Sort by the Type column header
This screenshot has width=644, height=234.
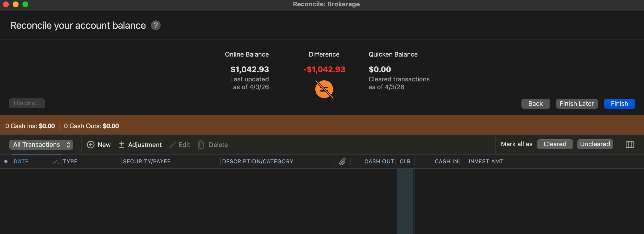point(70,161)
